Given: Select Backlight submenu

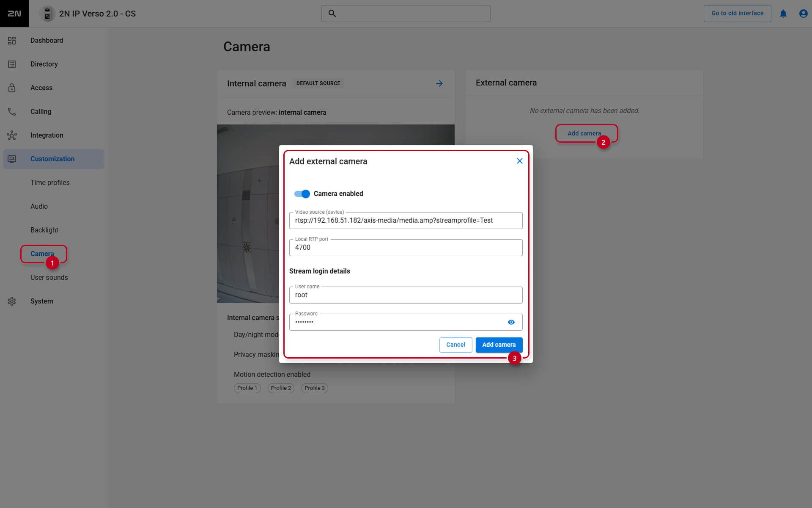Looking at the screenshot, I should [x=44, y=230].
